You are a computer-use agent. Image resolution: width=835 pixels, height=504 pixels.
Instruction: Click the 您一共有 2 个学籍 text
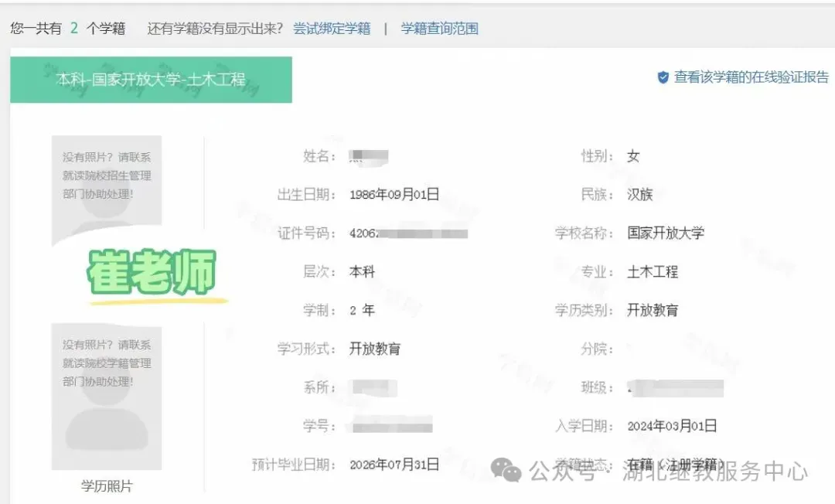pos(67,28)
